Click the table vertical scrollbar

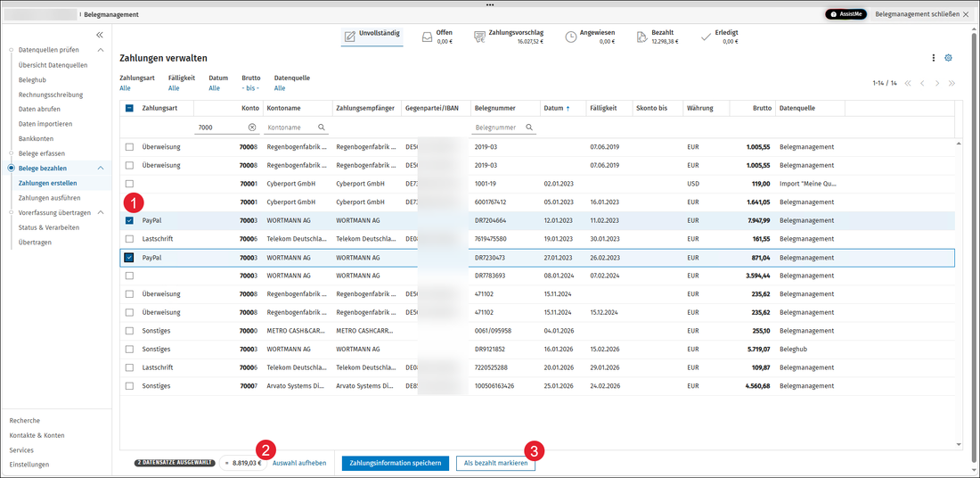960,293
